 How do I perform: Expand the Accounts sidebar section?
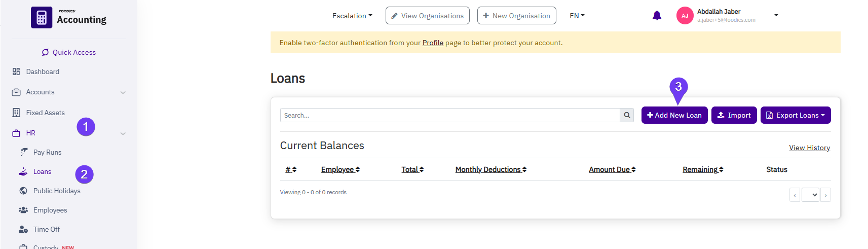pyautogui.click(x=123, y=92)
